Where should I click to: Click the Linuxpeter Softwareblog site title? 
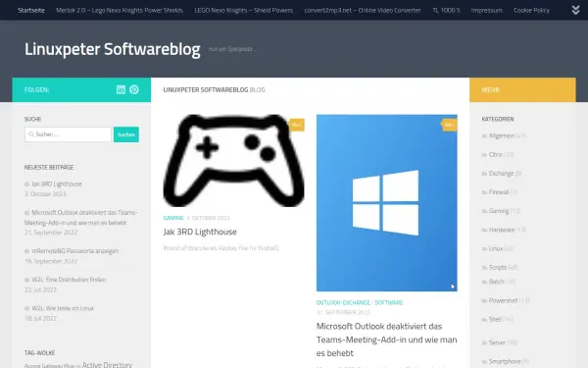[113, 49]
